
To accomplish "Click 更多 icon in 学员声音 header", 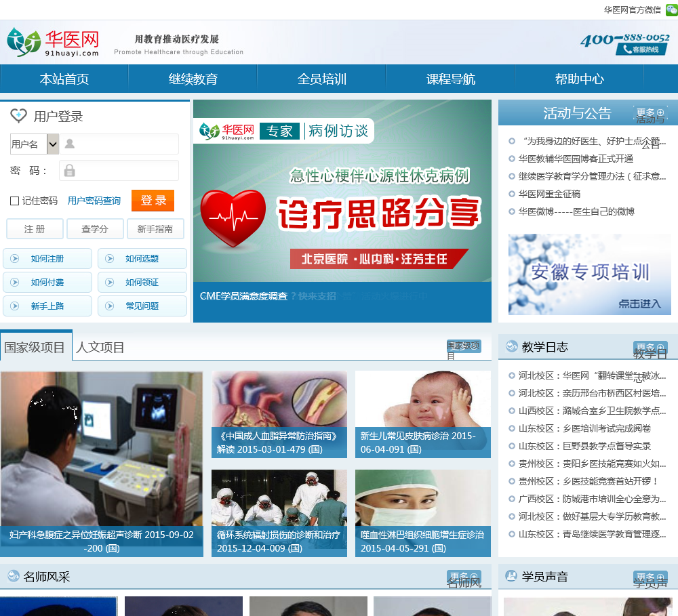I will click(x=650, y=577).
